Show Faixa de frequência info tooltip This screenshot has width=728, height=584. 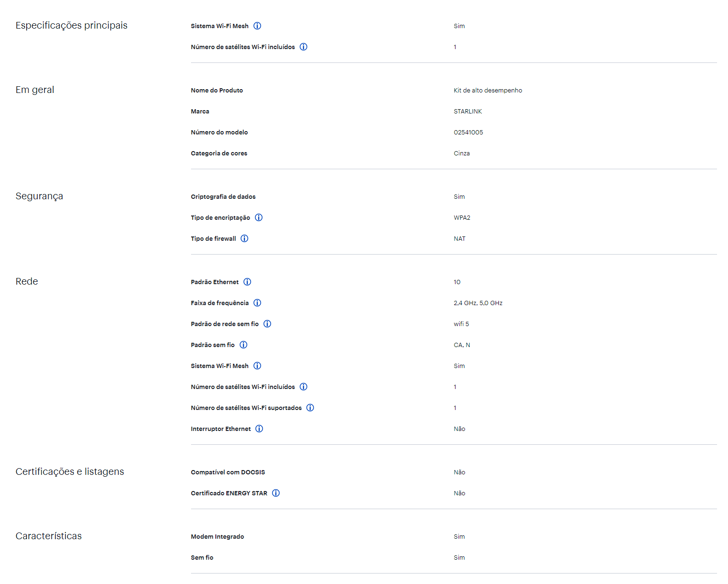coord(257,303)
